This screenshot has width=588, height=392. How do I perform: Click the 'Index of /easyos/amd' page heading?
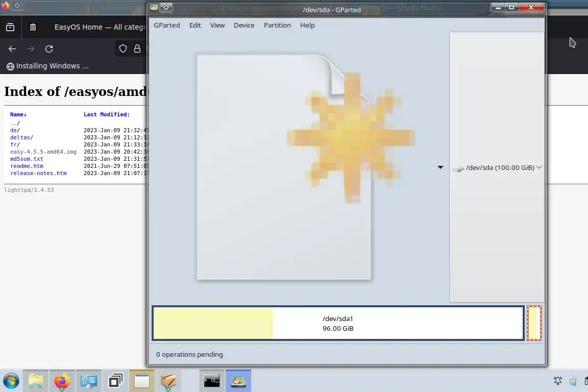pos(76,91)
